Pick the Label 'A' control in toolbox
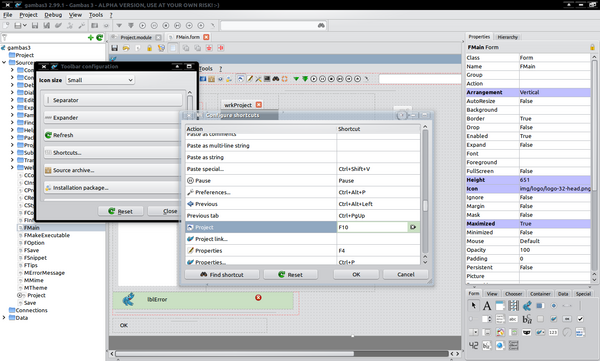The height and width of the screenshot is (361, 600). (487, 306)
